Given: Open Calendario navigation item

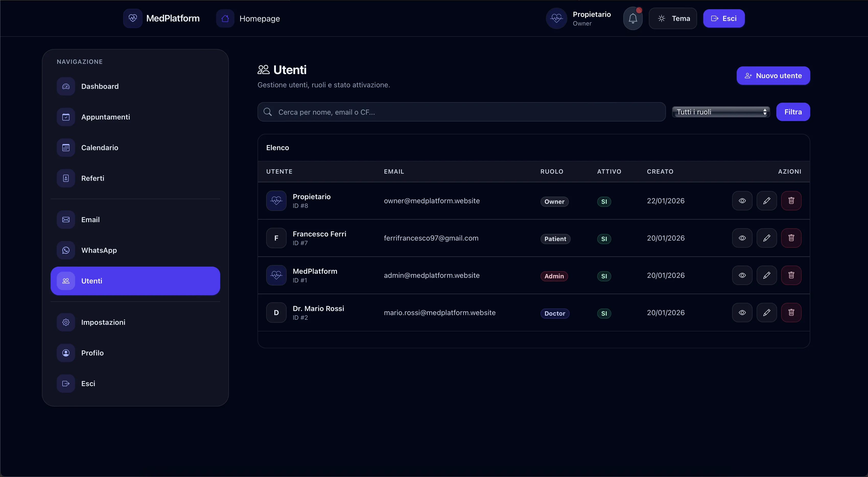Looking at the screenshot, I should (x=135, y=148).
